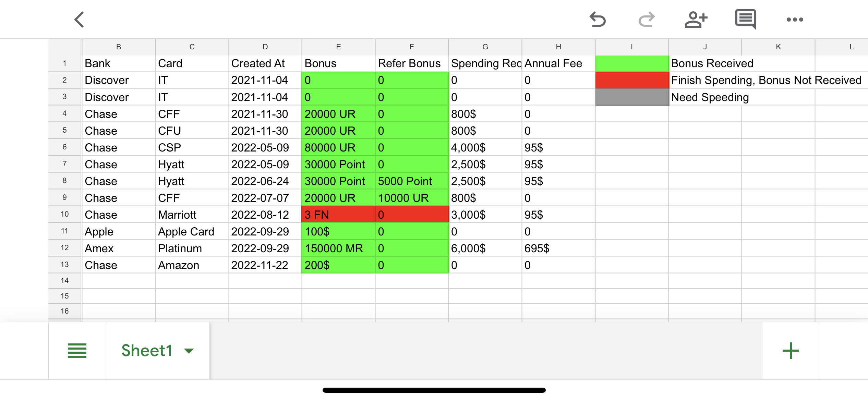The height and width of the screenshot is (401, 868).
Task: Open the all sheets list icon
Action: coord(77,351)
